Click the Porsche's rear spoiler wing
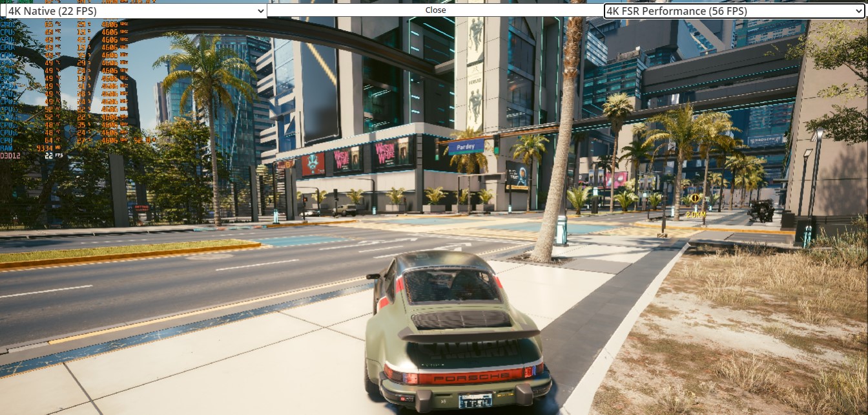 pyautogui.click(x=468, y=334)
